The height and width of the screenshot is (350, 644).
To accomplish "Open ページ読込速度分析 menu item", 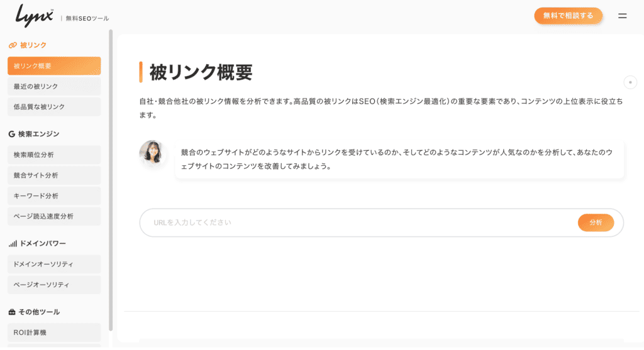I will pos(54,216).
